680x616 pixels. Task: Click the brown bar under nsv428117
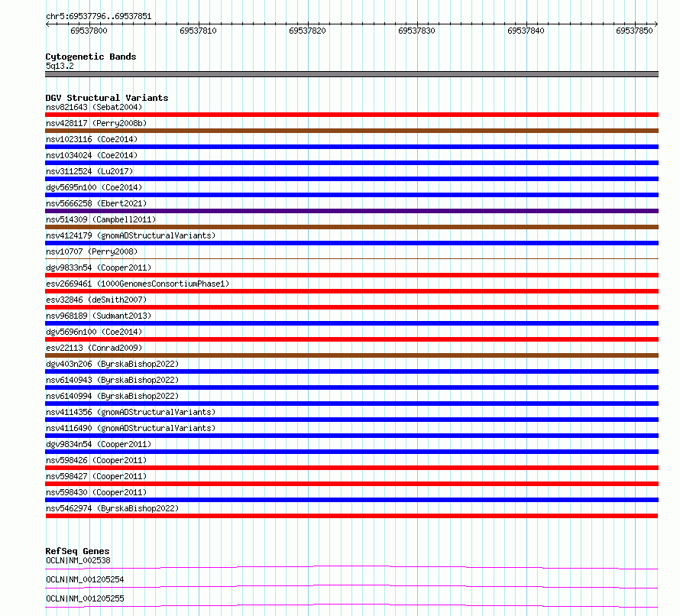(x=351, y=131)
